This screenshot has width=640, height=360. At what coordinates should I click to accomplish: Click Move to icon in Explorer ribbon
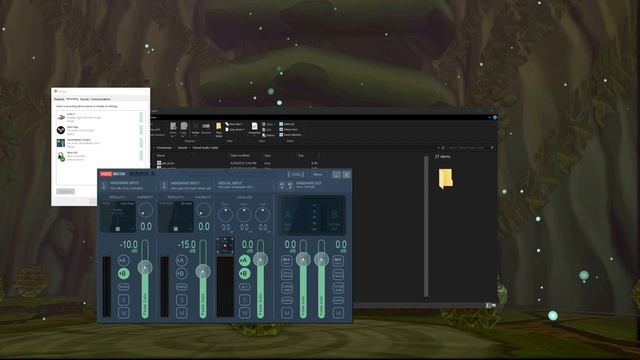click(173, 129)
